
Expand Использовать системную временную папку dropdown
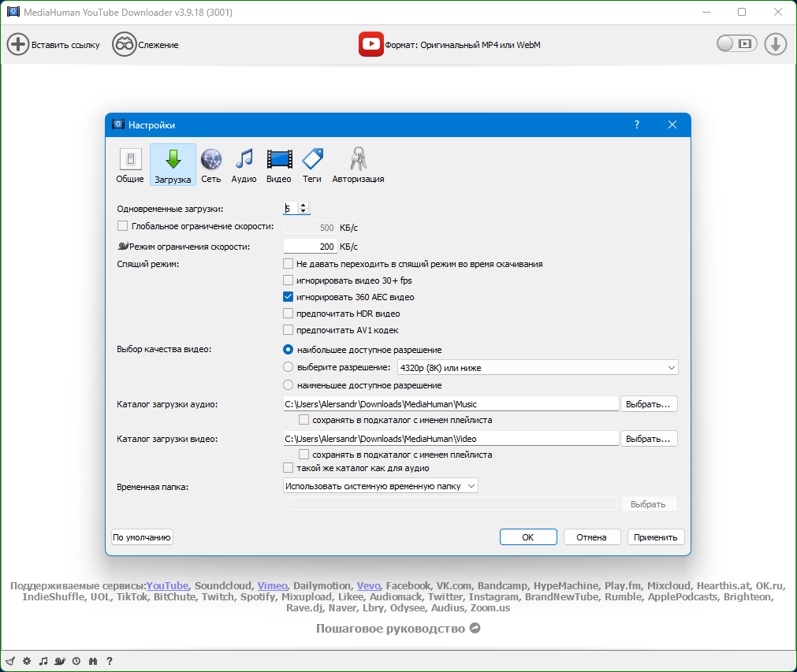tap(381, 486)
